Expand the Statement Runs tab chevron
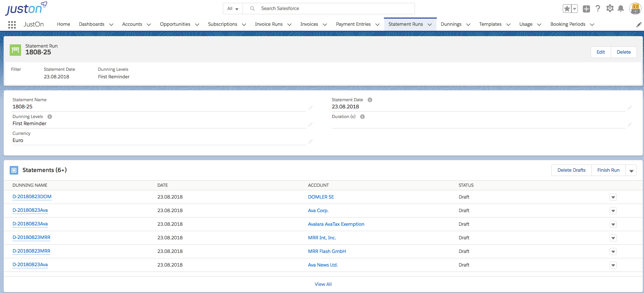Viewport: 644px width, 293px height. [430, 24]
